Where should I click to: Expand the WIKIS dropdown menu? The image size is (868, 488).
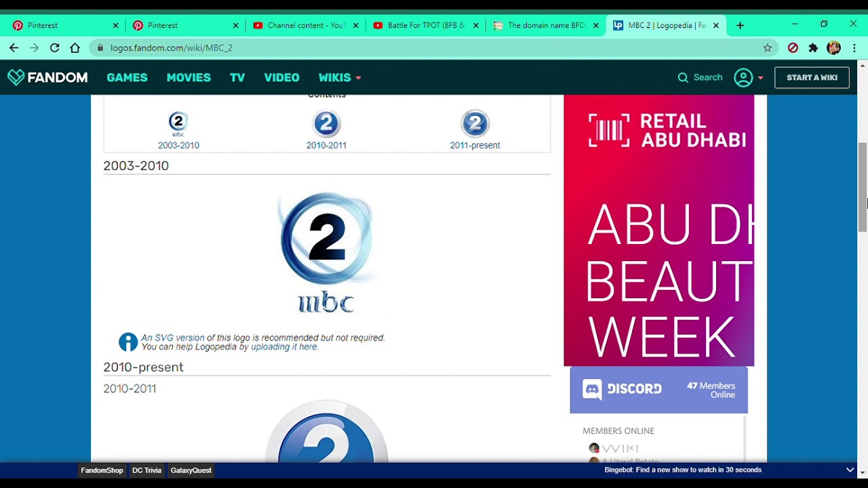(340, 77)
